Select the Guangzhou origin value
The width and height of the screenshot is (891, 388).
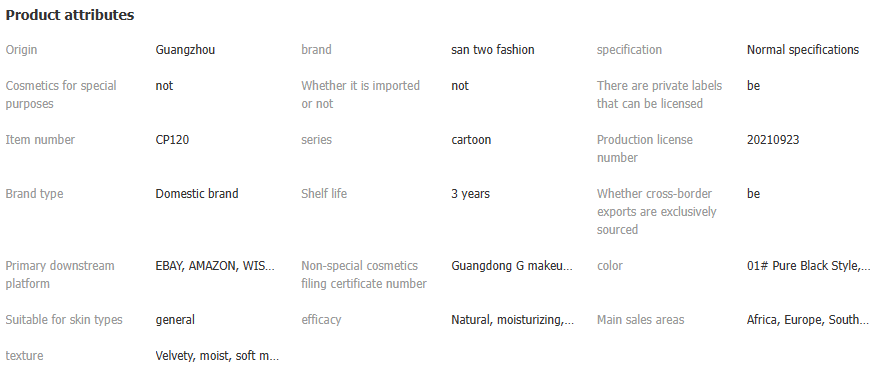tap(185, 50)
